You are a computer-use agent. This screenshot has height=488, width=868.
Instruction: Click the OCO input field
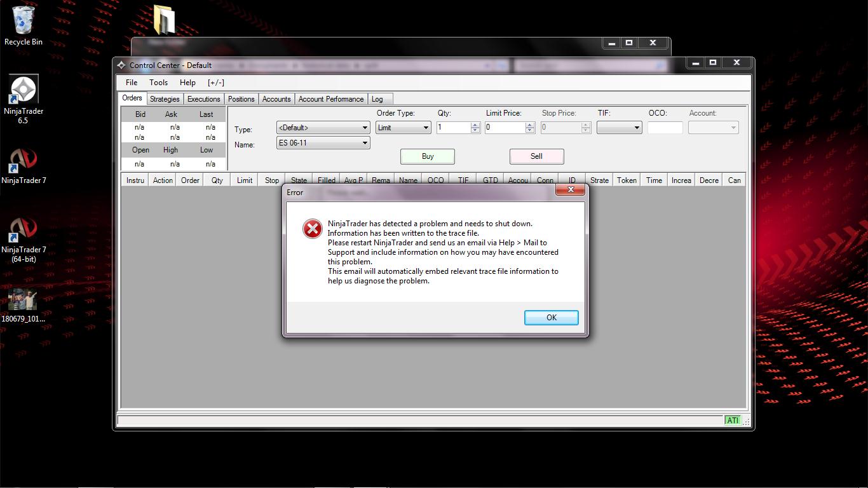click(665, 128)
